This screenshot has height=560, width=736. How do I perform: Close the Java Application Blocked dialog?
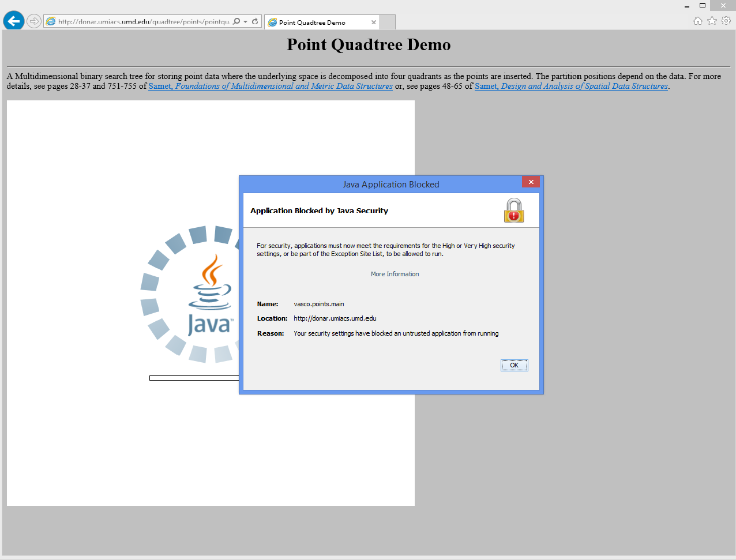(531, 182)
